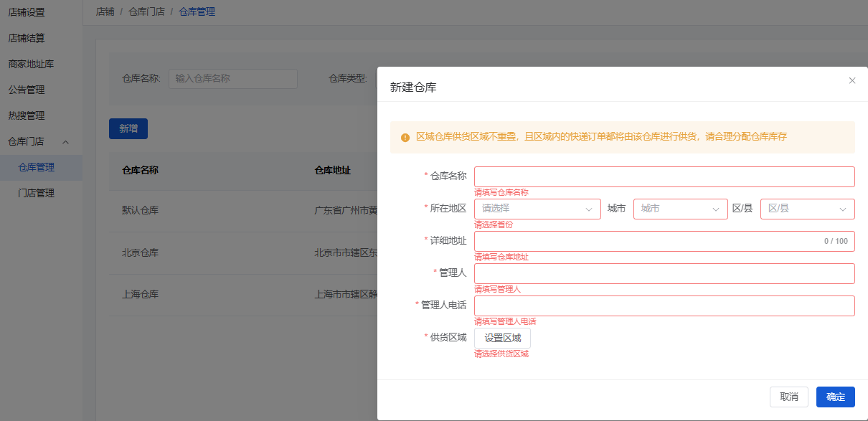Viewport: 868px width, 421px height.
Task: Focus the 详细地址 input field
Action: (664, 241)
